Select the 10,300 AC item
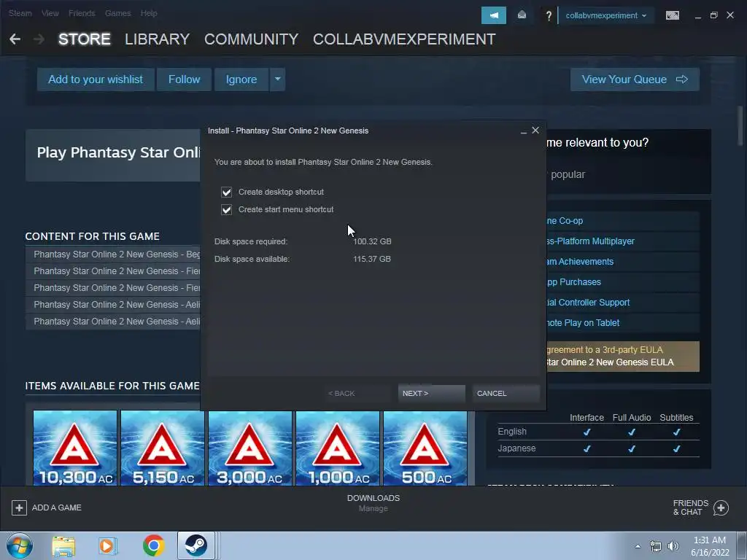Screen dimensions: 747x560 click(x=75, y=448)
